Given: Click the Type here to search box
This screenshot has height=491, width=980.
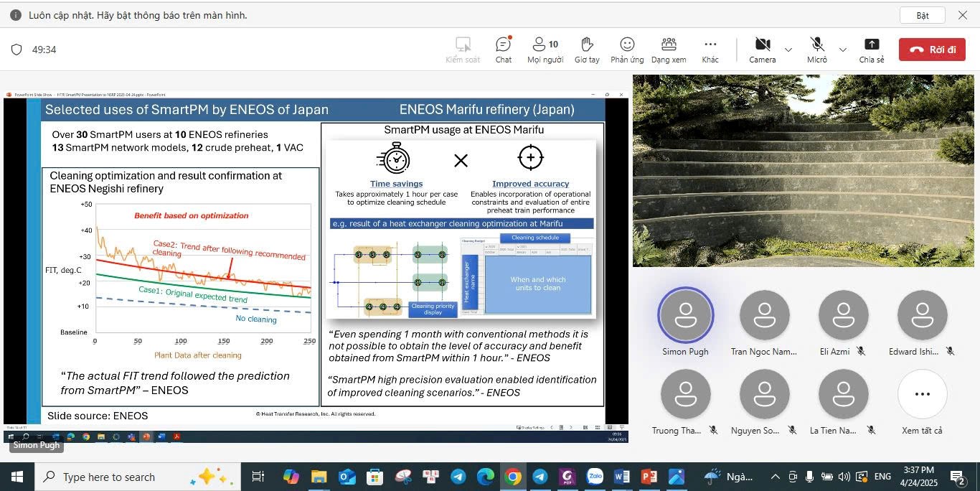Looking at the screenshot, I should tap(136, 477).
